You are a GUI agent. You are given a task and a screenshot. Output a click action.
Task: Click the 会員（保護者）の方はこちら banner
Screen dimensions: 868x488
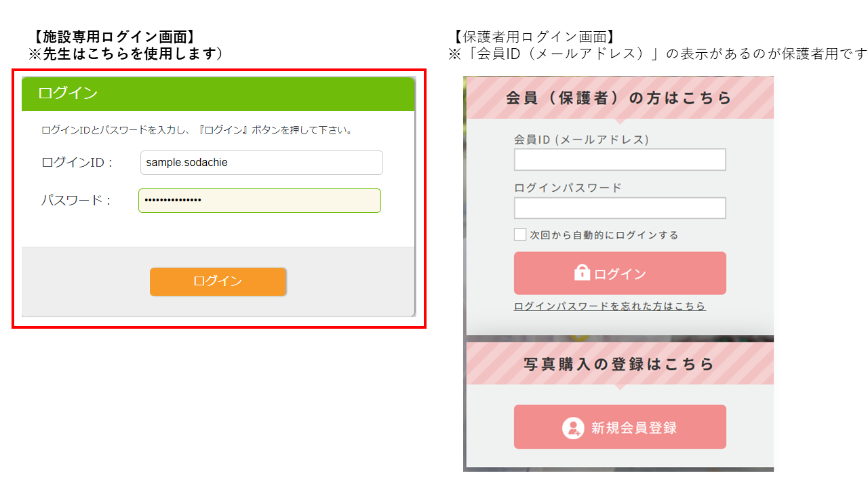(619, 97)
